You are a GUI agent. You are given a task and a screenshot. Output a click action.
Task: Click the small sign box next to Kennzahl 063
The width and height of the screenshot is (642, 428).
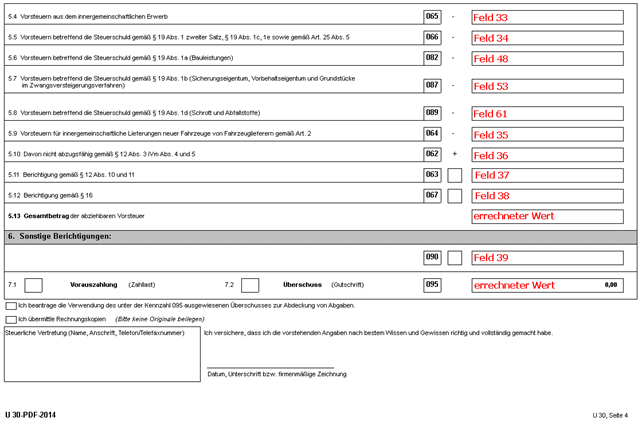(x=454, y=176)
